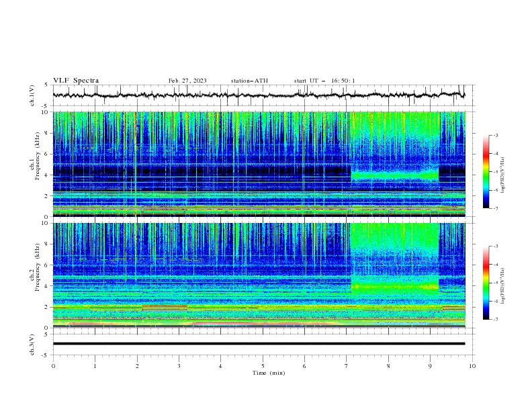
Task: Click the time axis tick label "10"
Action: (x=472, y=366)
